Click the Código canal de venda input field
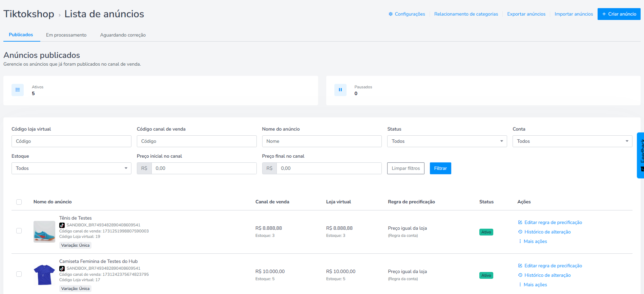 pyautogui.click(x=196, y=141)
